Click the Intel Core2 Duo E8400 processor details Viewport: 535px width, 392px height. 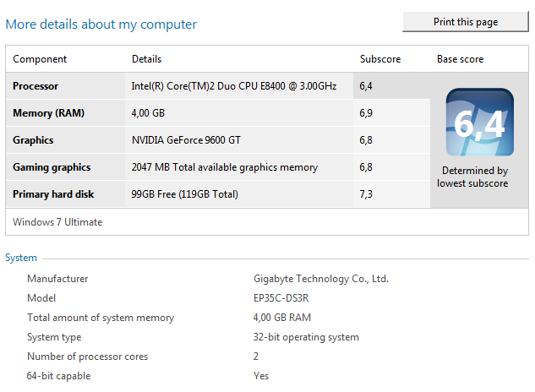pyautogui.click(x=234, y=86)
